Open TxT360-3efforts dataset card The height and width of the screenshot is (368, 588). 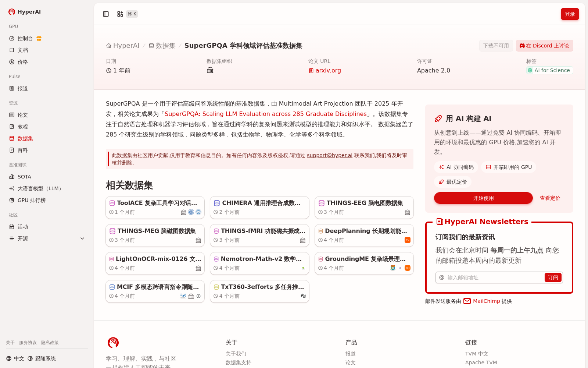click(x=259, y=291)
